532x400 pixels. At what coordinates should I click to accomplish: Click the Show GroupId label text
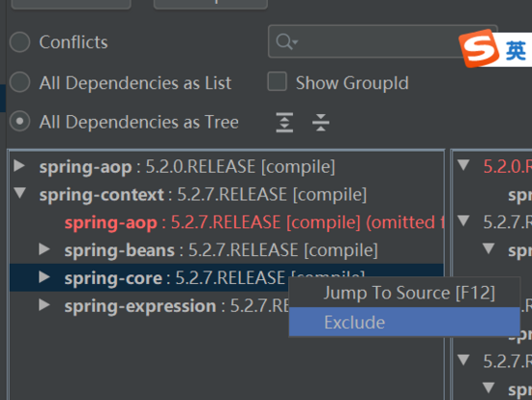tap(352, 83)
